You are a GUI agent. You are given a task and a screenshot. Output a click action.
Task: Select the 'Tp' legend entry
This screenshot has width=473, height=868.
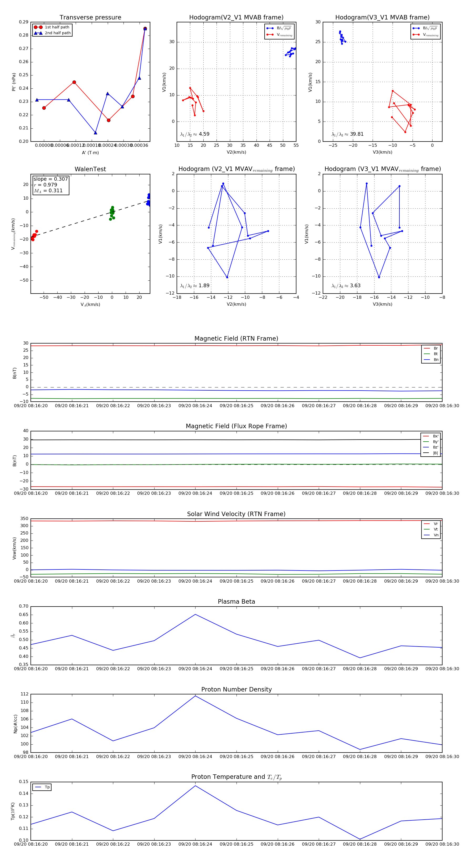tap(42, 787)
